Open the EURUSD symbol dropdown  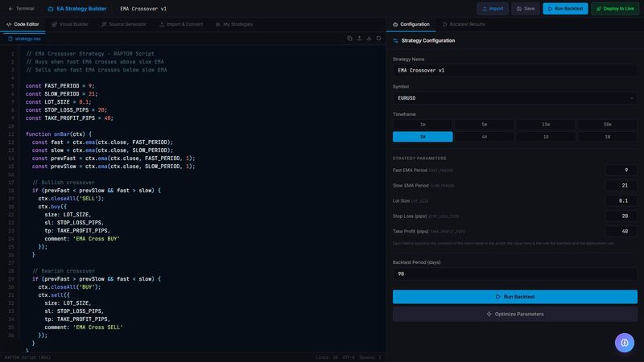click(514, 98)
